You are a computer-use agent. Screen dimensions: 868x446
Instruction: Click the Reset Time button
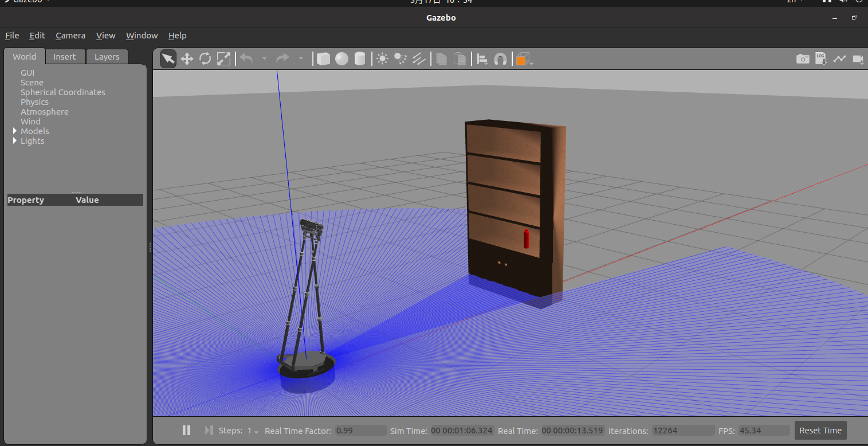point(820,431)
